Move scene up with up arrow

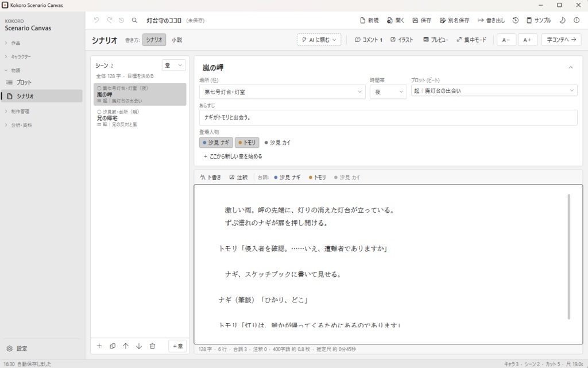click(x=126, y=346)
